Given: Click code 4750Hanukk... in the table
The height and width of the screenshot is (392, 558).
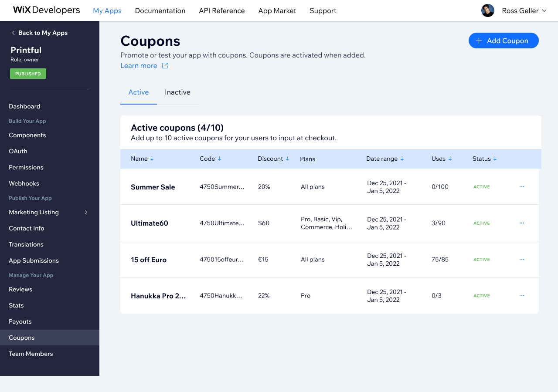Looking at the screenshot, I should pos(221,295).
